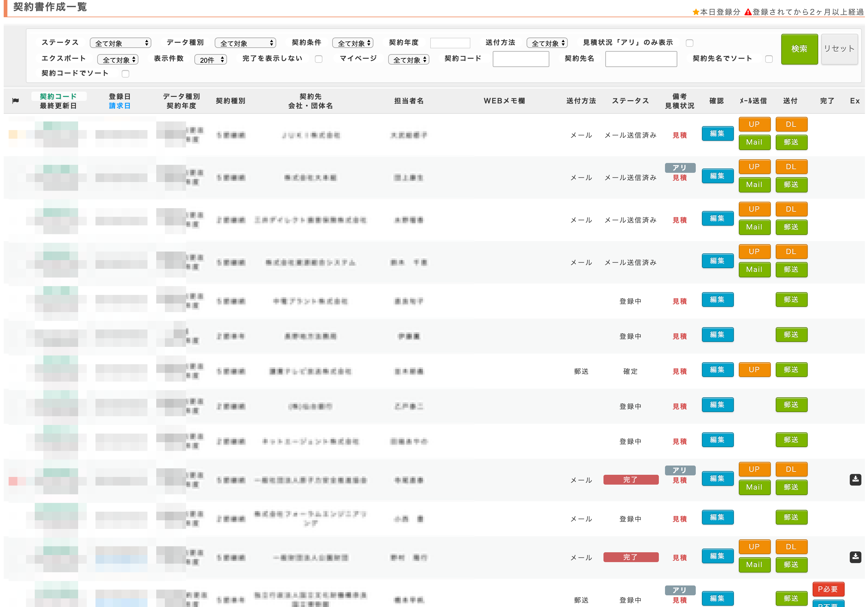The width and height of the screenshot is (868, 607).
Task: Click the blue 請求日 header link
Action: point(119,106)
